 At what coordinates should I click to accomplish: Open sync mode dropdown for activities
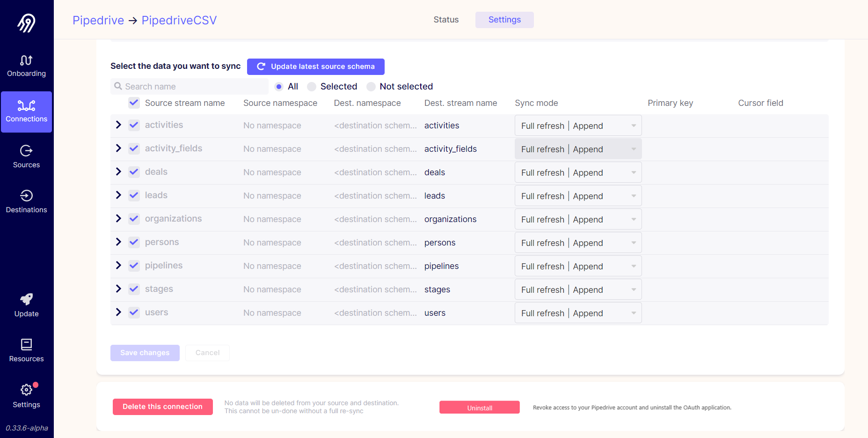pos(578,126)
